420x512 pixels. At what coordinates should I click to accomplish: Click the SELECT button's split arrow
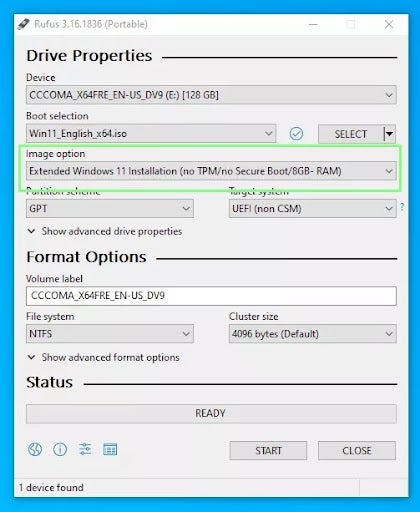[390, 134]
